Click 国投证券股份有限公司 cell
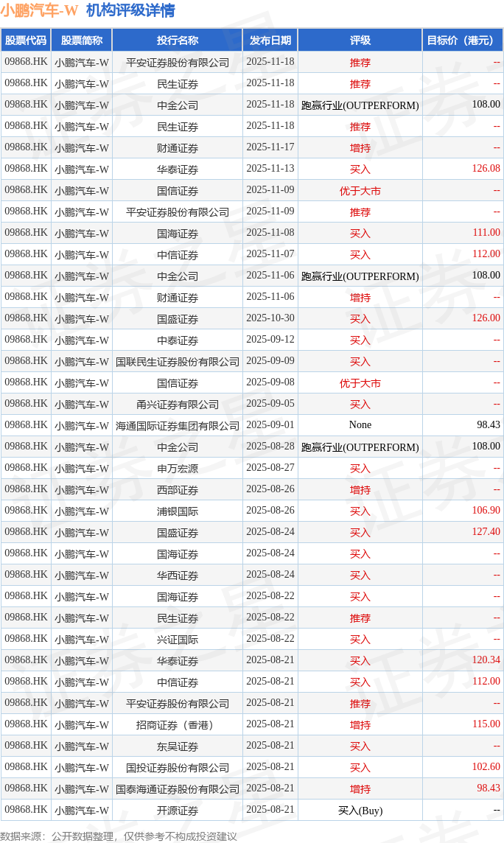This screenshot has height=843, width=504. (178, 768)
